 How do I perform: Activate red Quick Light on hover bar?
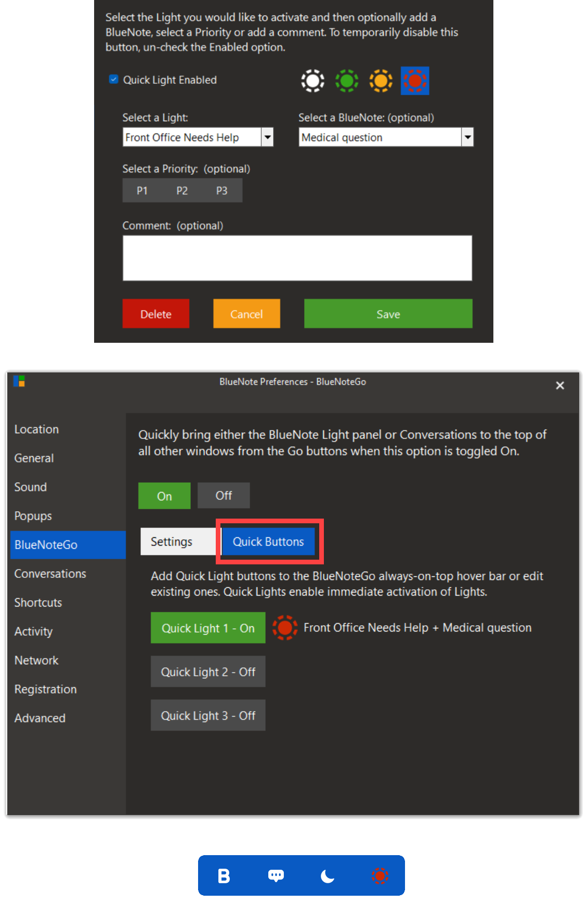coord(380,876)
